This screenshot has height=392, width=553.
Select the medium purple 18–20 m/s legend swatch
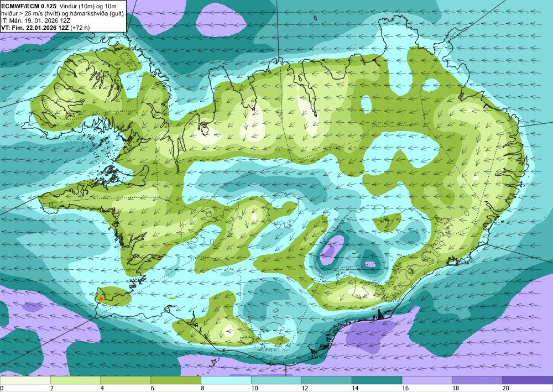click(x=477, y=380)
